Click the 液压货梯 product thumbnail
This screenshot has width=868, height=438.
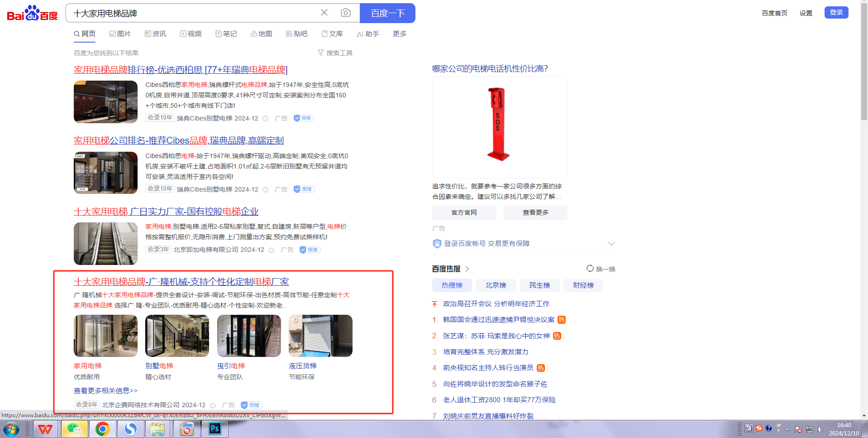point(320,336)
